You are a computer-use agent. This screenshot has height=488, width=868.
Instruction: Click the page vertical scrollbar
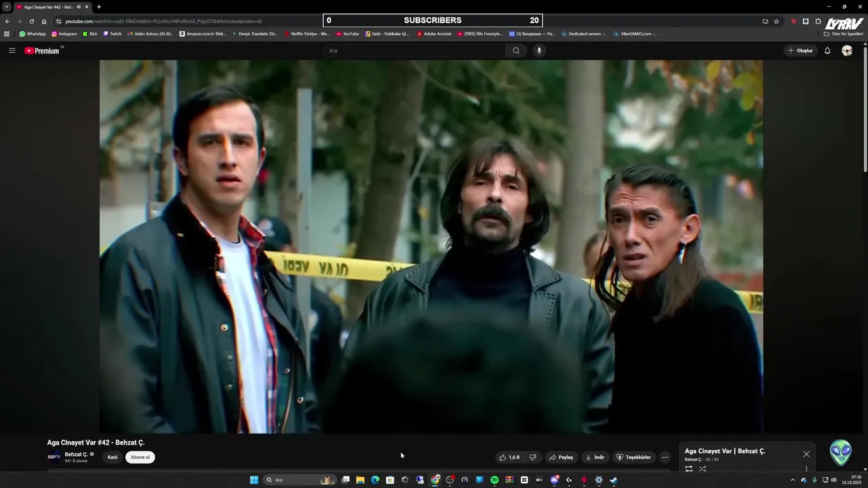[865, 108]
